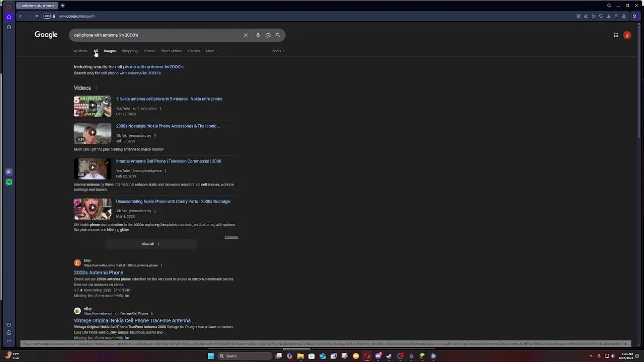Screen dimensions: 644x362
Task: Click the Google logo
Action: tap(46, 35)
